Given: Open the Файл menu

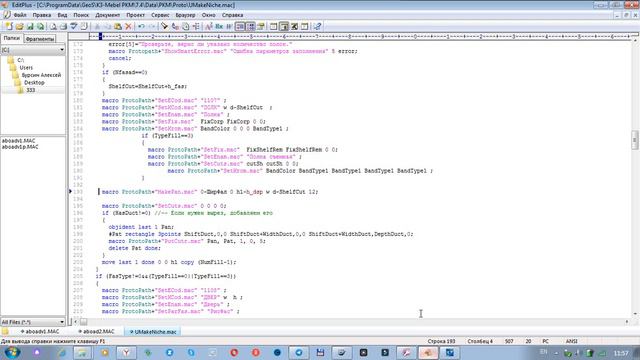Looking at the screenshot, I should [20, 15].
